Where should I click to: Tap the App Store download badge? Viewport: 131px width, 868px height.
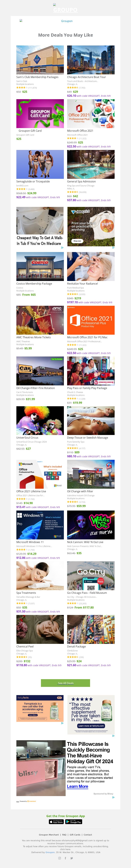pos(56,822)
